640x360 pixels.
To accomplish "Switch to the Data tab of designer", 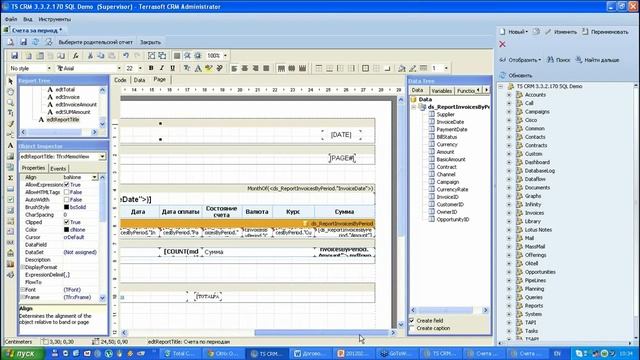I will pyautogui.click(x=140, y=80).
